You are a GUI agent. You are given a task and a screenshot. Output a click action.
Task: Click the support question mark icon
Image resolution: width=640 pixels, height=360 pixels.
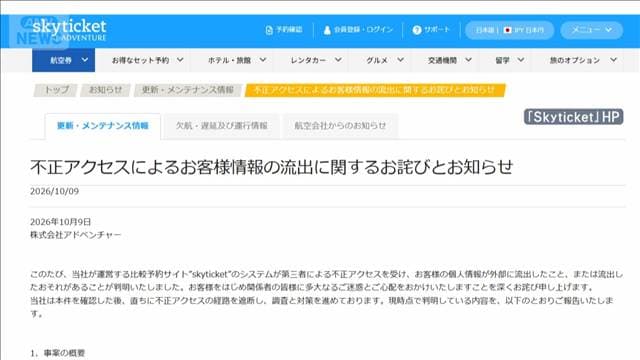[x=417, y=30]
